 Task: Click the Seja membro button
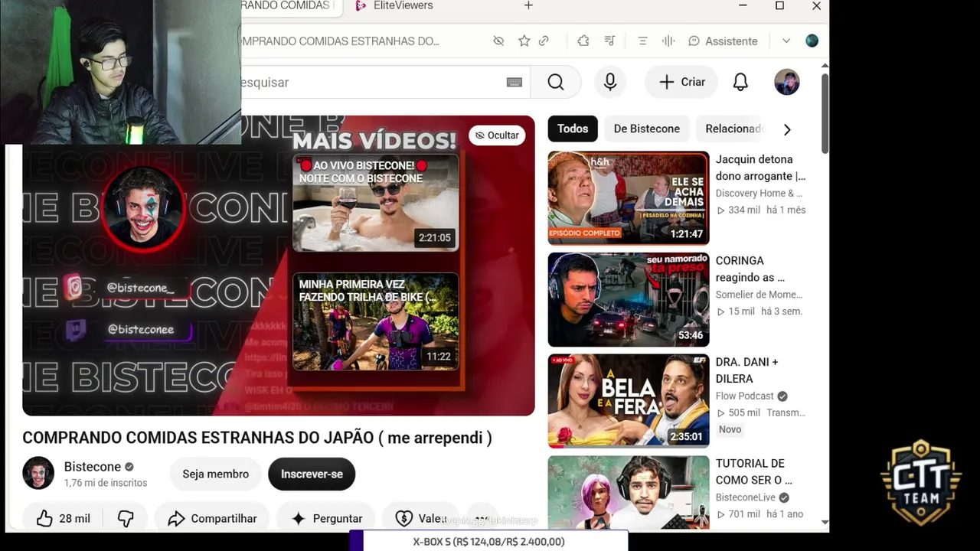[216, 474]
